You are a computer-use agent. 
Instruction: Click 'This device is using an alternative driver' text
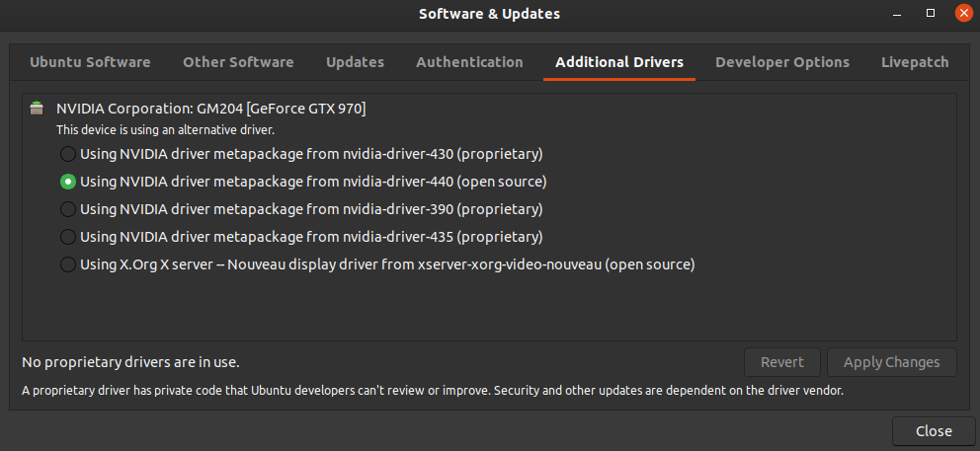tap(166, 130)
